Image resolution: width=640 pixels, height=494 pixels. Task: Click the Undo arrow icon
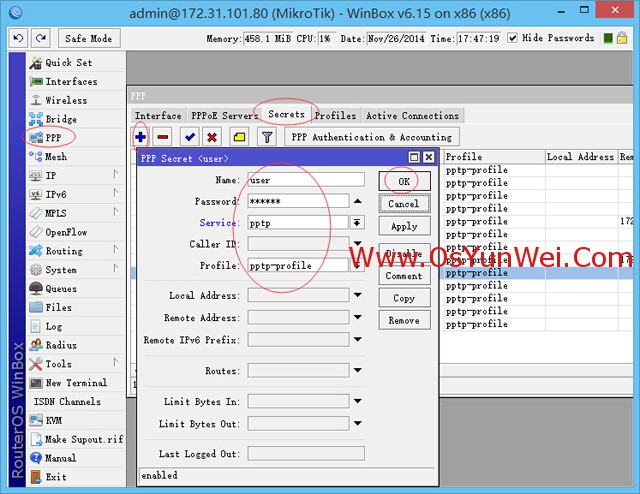[18, 38]
